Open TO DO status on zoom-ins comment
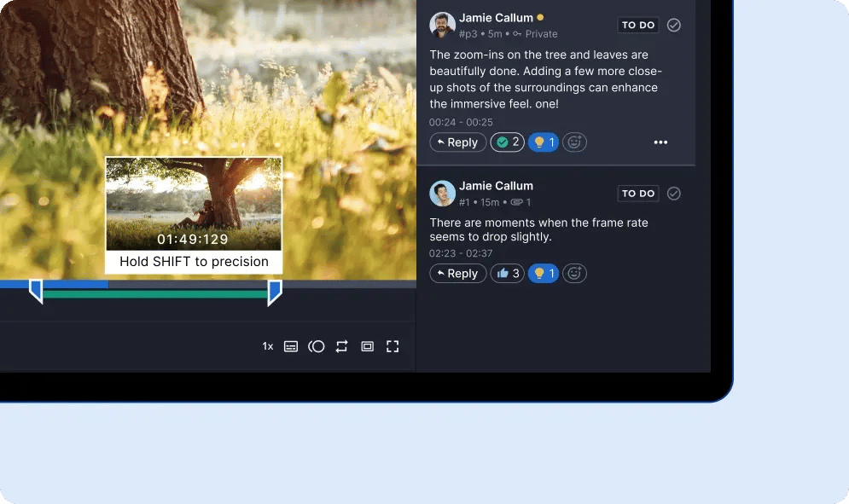849x504 pixels. (x=638, y=26)
